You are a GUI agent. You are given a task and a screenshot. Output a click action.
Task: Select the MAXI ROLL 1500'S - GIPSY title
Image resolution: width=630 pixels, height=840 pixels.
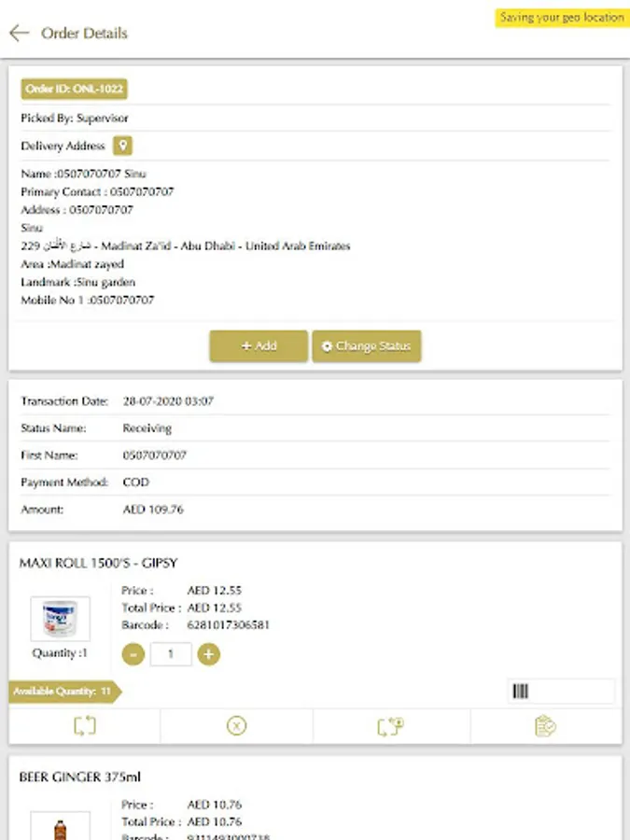(98, 563)
